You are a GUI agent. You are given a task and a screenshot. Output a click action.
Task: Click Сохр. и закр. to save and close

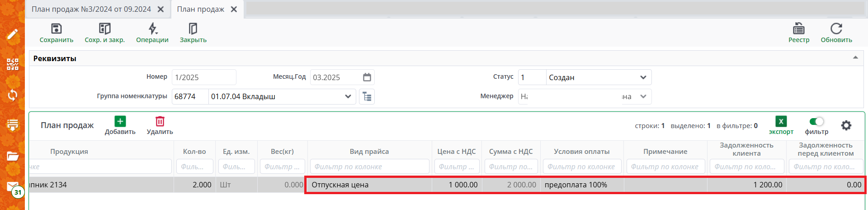(104, 33)
